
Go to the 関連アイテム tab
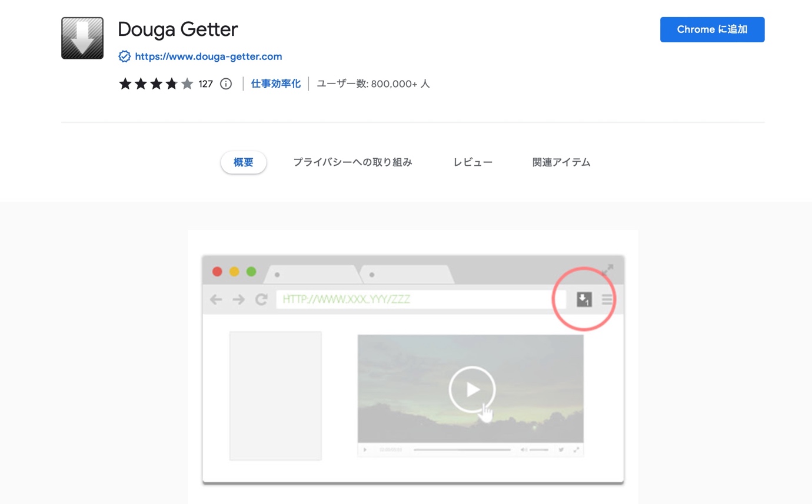click(x=561, y=162)
